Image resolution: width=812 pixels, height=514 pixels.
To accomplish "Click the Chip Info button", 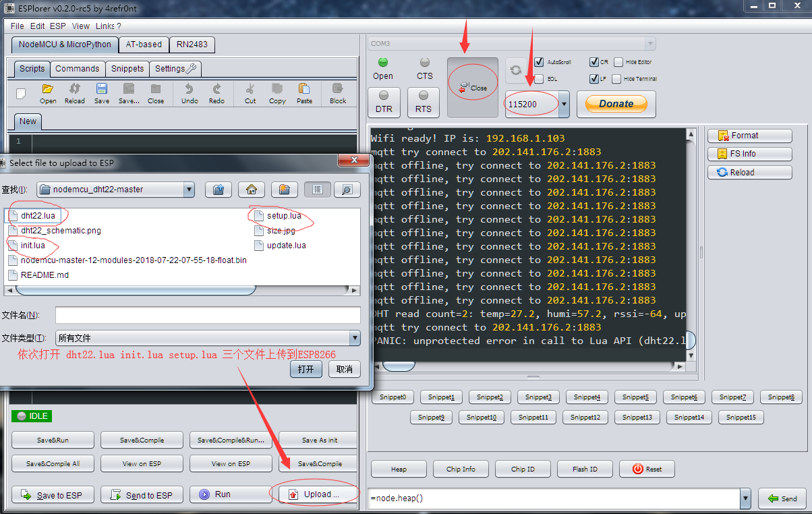I will click(461, 469).
